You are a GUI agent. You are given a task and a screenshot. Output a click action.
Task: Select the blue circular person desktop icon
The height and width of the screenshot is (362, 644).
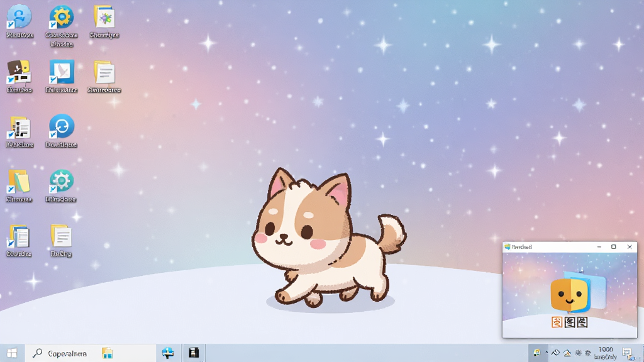coord(19,16)
